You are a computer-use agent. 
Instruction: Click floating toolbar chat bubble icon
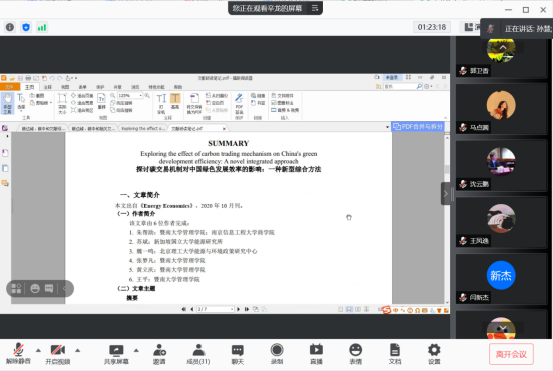pos(49,288)
